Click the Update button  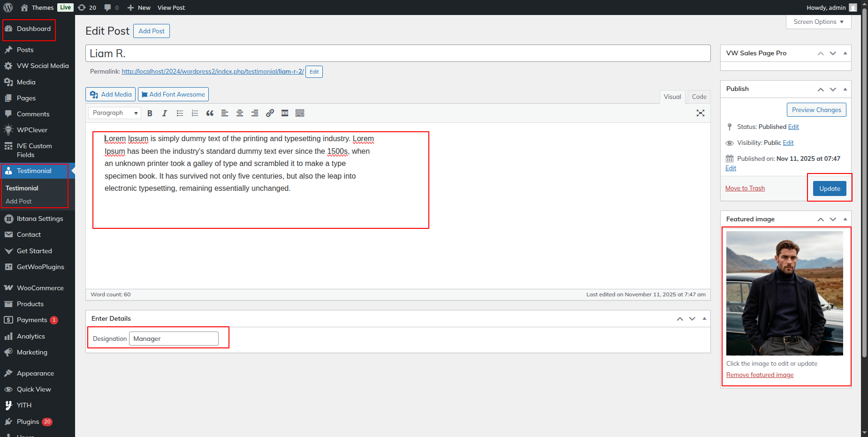(x=830, y=188)
